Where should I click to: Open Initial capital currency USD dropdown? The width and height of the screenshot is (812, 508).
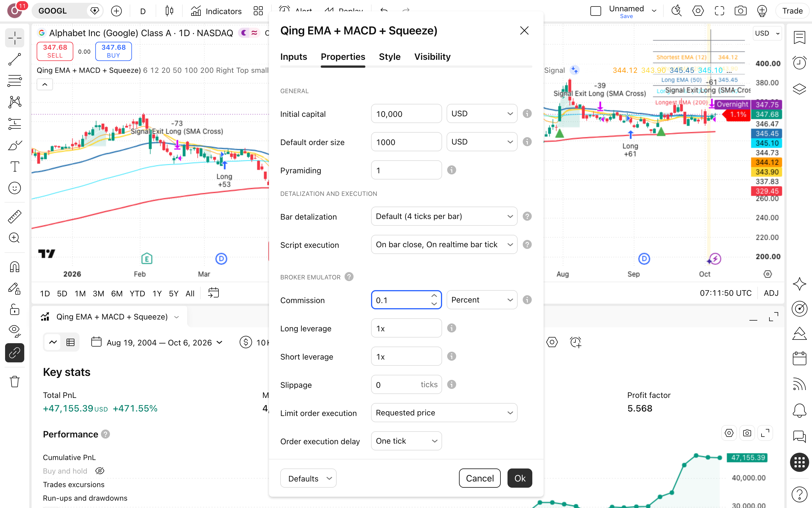[482, 113]
